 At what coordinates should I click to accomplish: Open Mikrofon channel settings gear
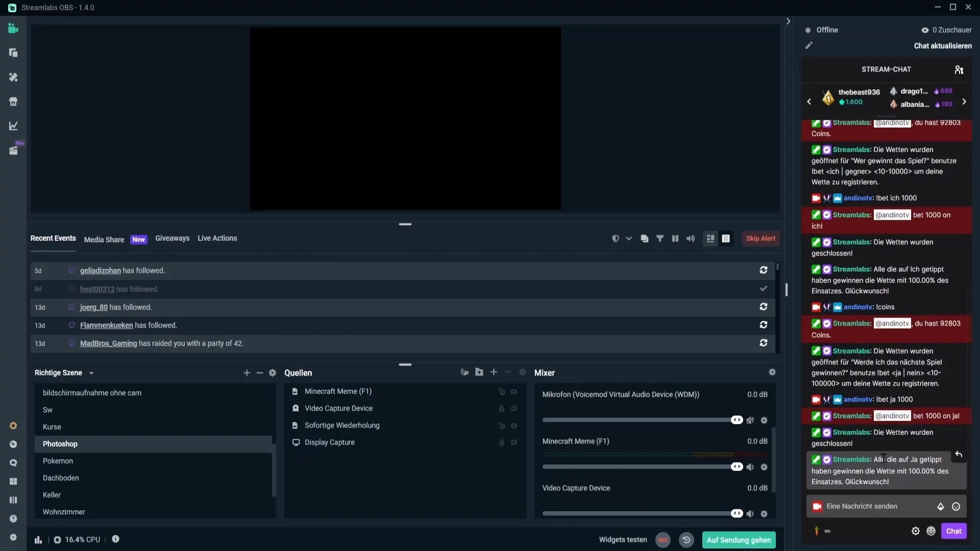click(764, 420)
